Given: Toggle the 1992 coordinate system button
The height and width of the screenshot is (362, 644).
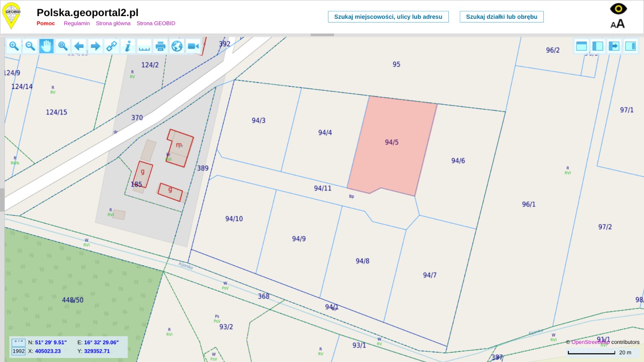Looking at the screenshot, I should (19, 351).
